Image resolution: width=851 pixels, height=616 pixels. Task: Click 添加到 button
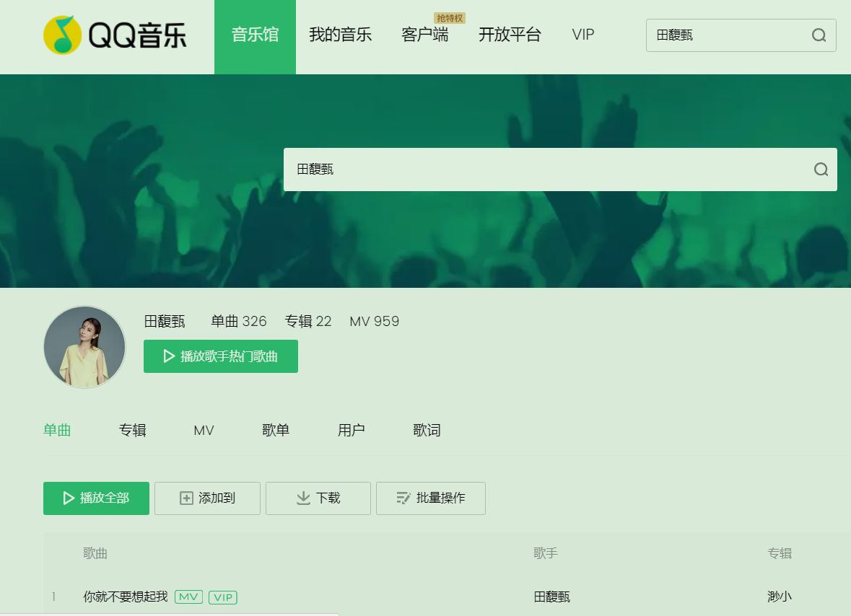tap(207, 498)
